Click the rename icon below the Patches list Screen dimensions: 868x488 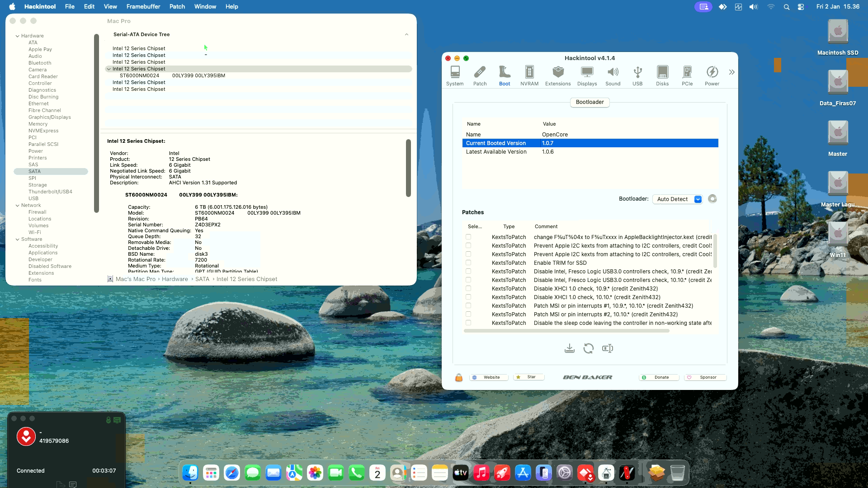tap(608, 348)
